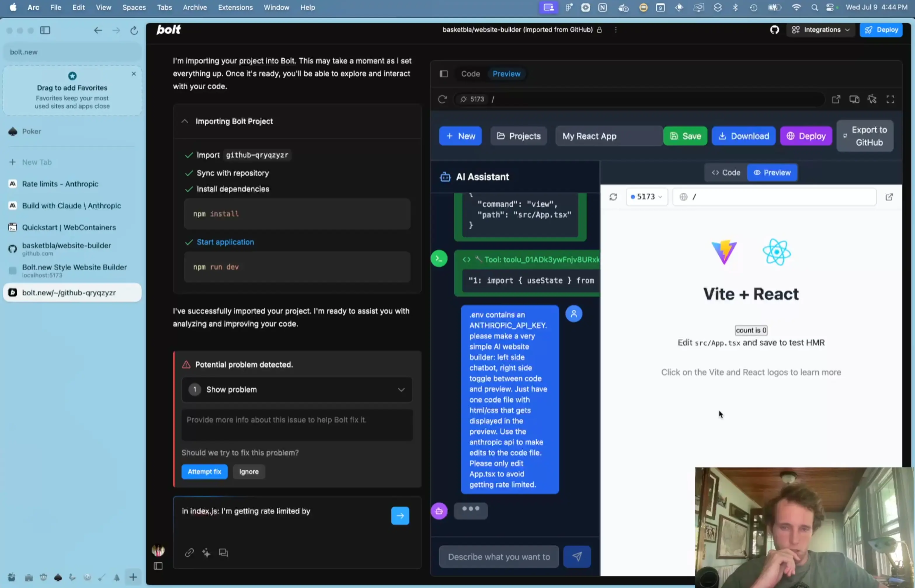Viewport: 915px width, 588px height.
Task: Select Bolt workbench Preview view
Action: pos(506,74)
